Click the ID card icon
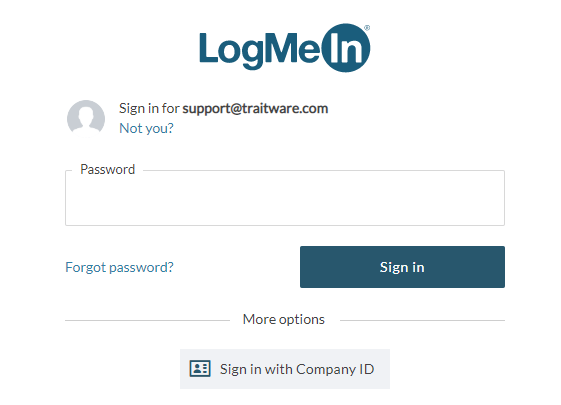 click(x=200, y=369)
